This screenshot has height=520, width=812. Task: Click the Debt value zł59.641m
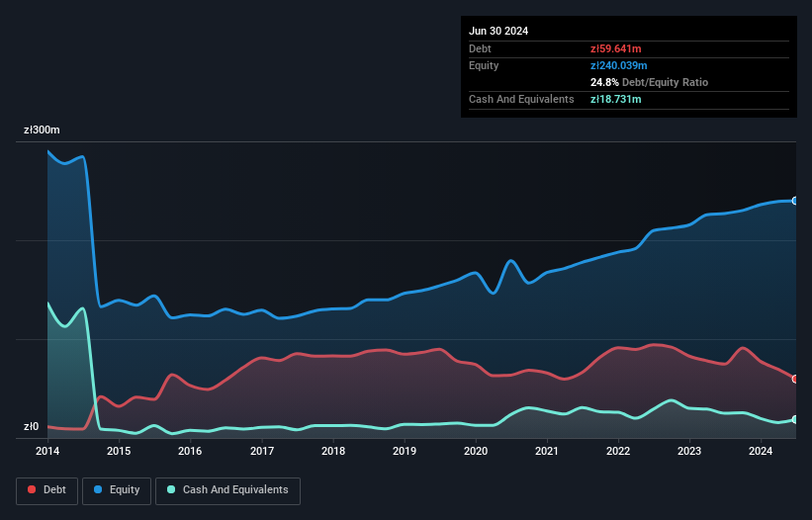point(616,48)
